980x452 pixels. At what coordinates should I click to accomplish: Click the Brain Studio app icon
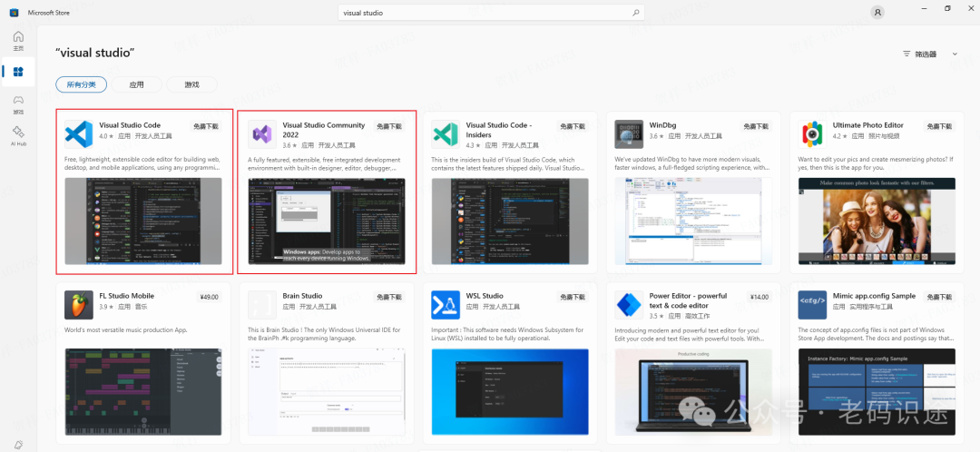pos(262,305)
